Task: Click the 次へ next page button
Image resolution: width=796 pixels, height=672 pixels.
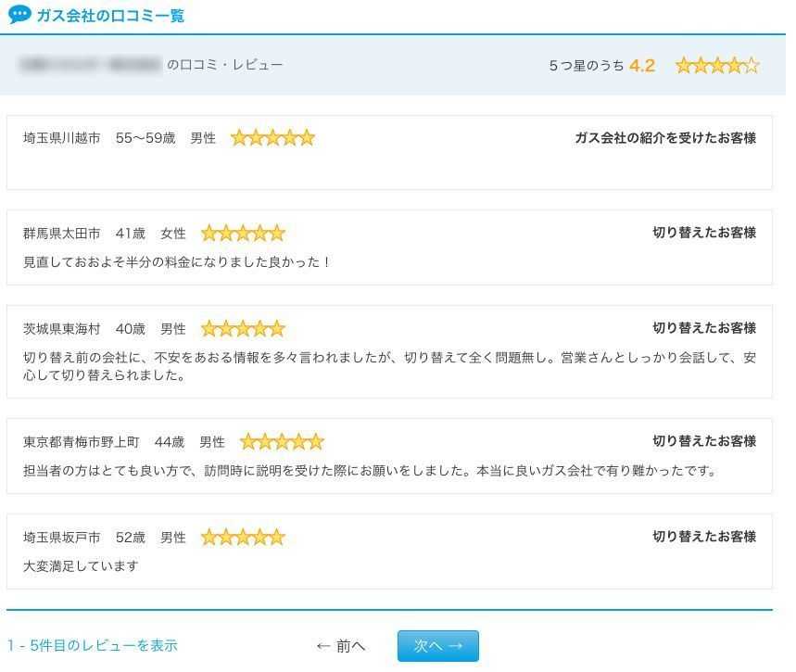Action: pos(438,646)
